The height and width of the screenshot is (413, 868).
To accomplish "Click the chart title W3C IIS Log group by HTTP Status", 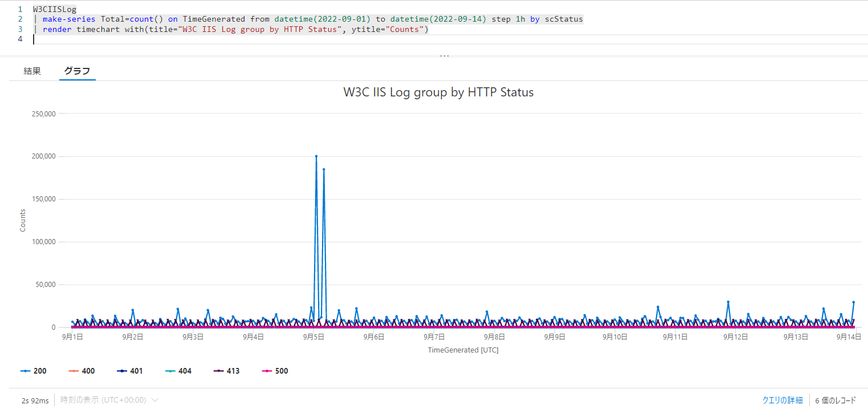I will point(438,92).
